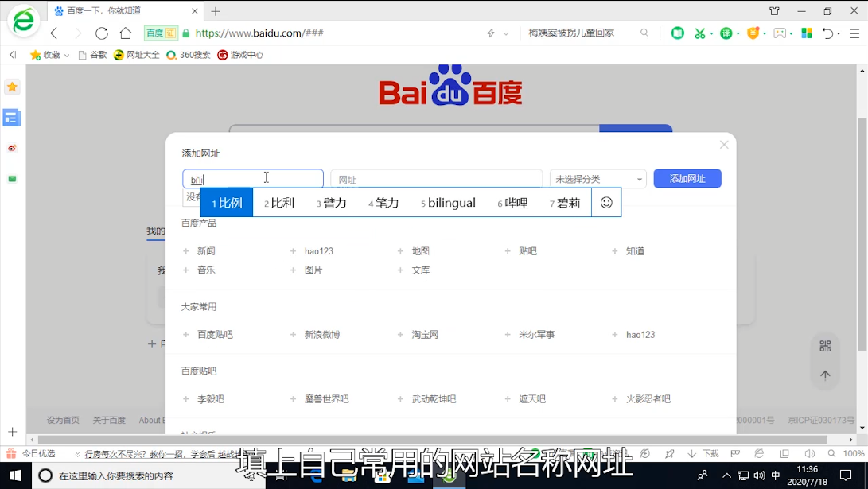Open the Windows Start menu

[x=15, y=475]
